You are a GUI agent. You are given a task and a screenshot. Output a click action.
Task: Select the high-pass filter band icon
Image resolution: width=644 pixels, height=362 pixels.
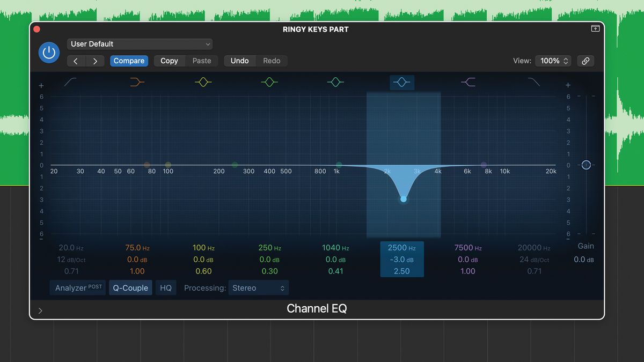click(70, 82)
